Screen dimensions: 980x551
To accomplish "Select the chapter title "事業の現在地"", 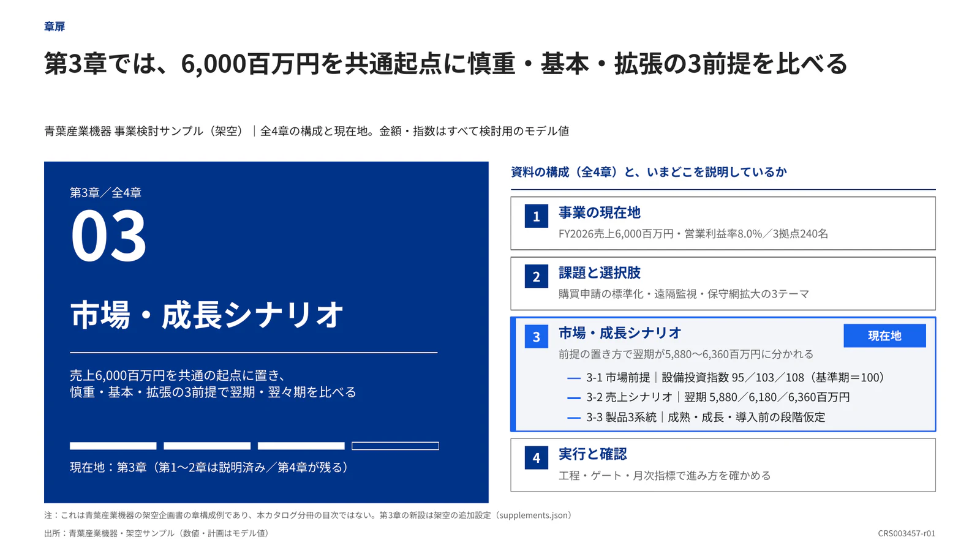I will click(599, 212).
